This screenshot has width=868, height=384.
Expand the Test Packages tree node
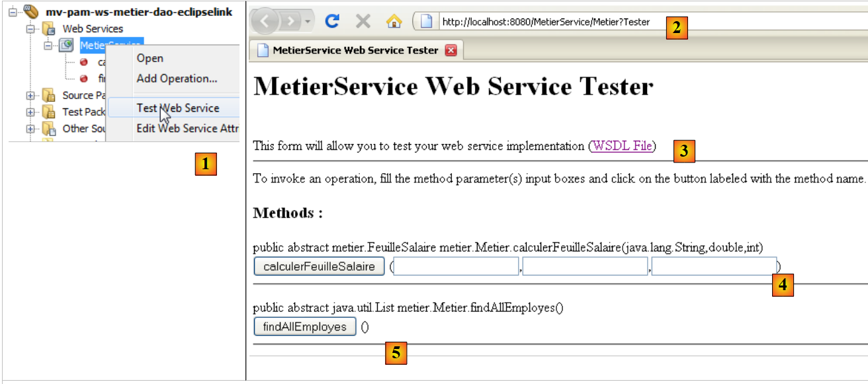[x=30, y=112]
